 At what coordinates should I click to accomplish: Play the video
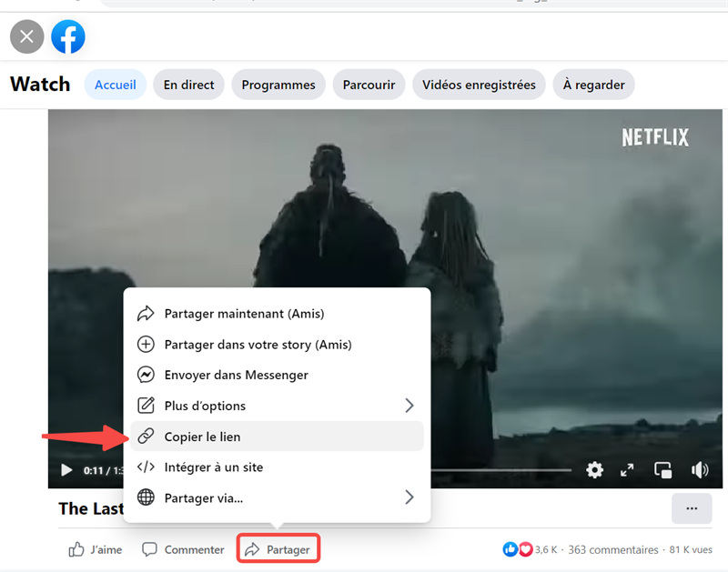click(x=66, y=470)
